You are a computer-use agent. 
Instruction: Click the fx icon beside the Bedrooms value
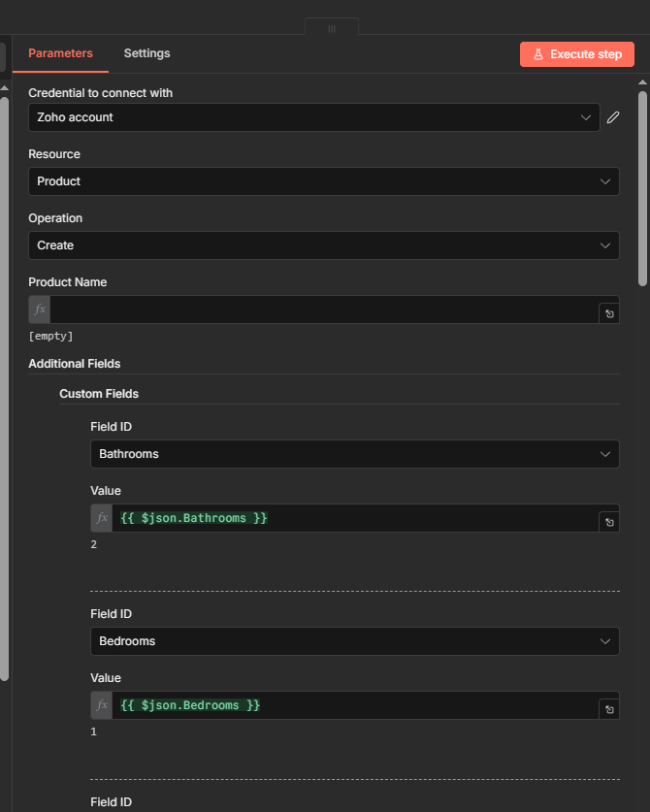click(102, 705)
